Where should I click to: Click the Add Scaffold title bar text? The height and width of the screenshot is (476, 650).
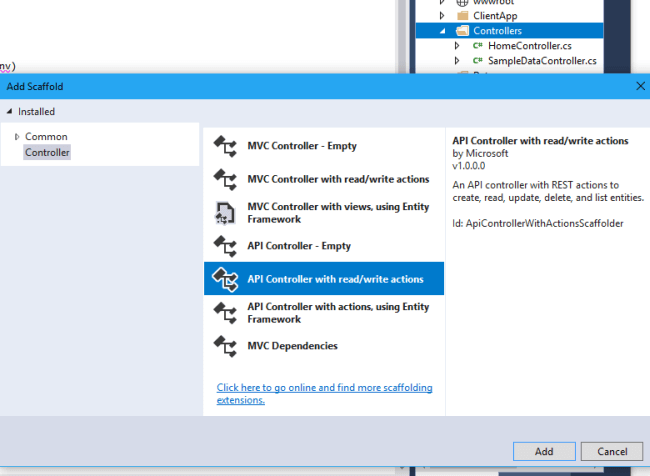35,87
